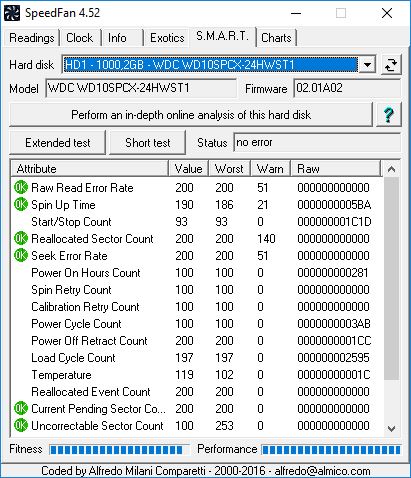Select the S.M.A.R.T. tab
Screen dimensions: 411x478
coord(222,36)
